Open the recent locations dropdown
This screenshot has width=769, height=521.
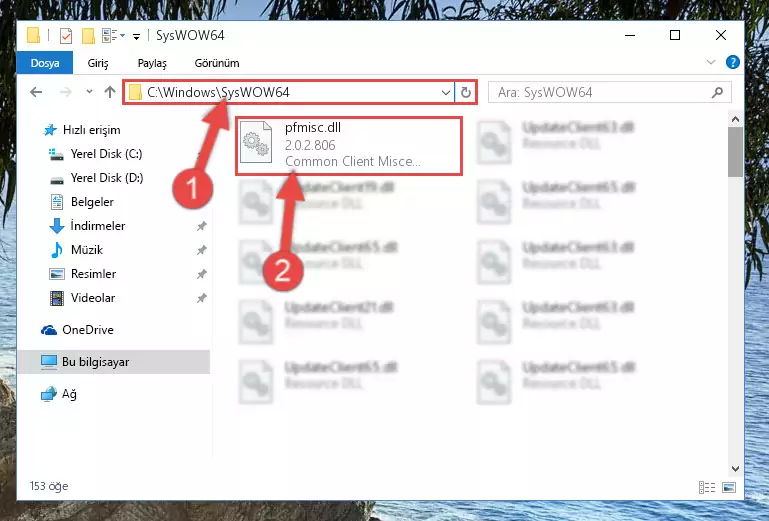89,92
